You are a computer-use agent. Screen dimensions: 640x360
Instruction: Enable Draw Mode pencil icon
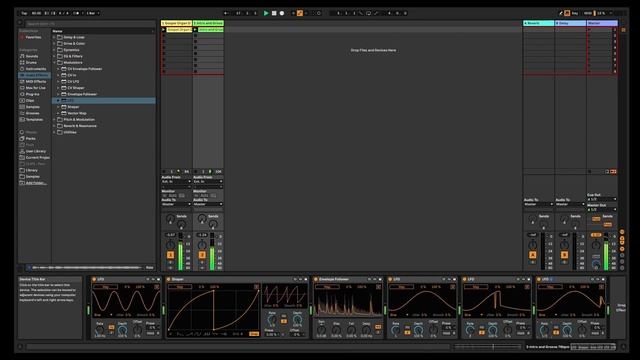pyautogui.click(x=561, y=13)
